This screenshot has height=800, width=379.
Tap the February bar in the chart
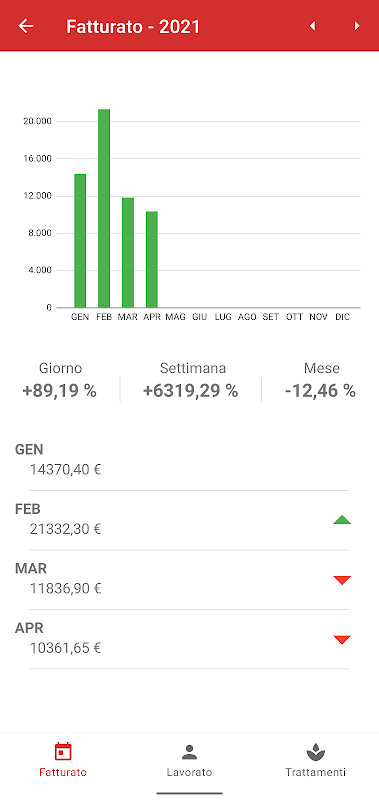coord(104,208)
